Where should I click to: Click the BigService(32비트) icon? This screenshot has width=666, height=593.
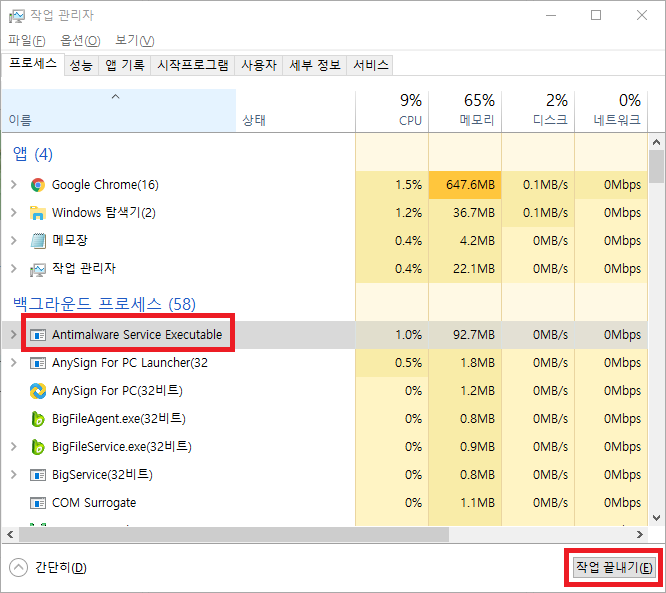38,475
